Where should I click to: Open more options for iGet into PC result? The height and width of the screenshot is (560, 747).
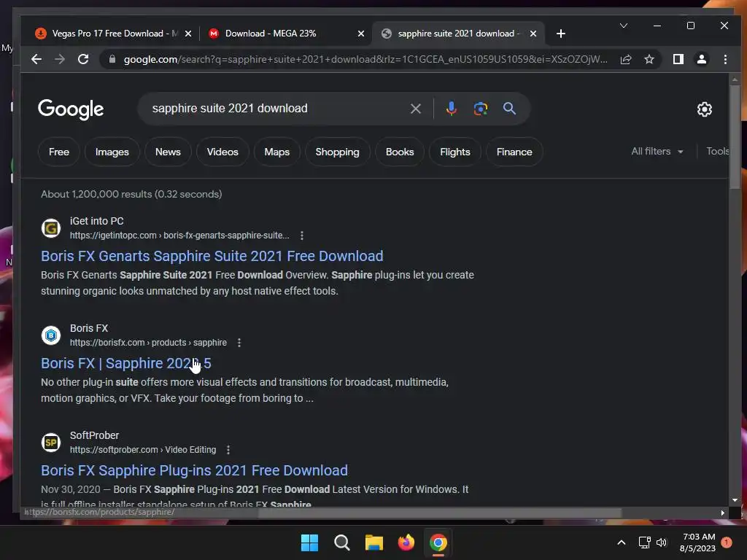tap(301, 236)
